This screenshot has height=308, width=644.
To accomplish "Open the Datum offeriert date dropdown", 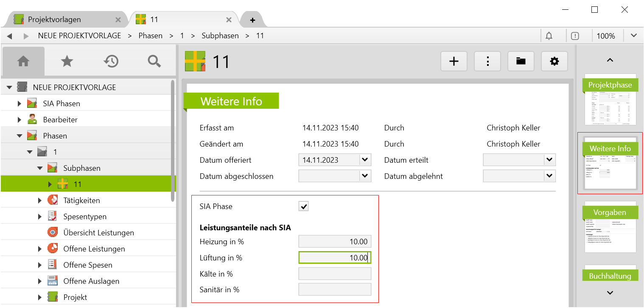I will [365, 160].
